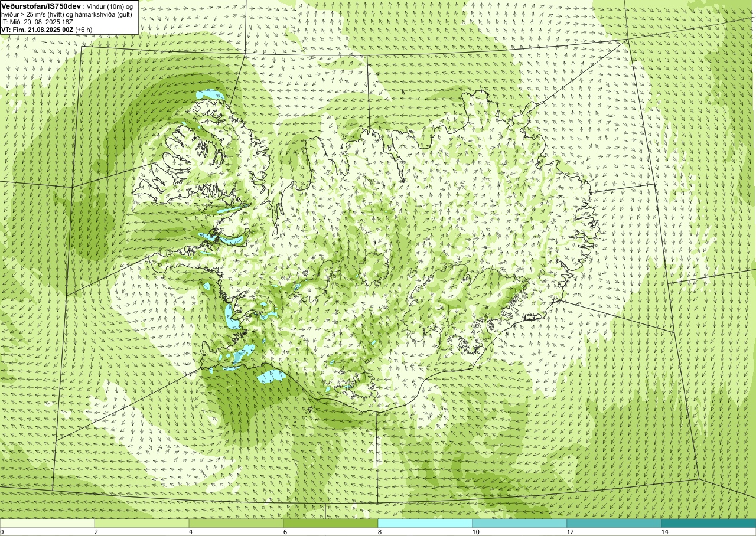The width and height of the screenshot is (756, 536).
Task: Click the "IT: Mið. 20. 08. 2025 18Z" line
Action: (37, 21)
